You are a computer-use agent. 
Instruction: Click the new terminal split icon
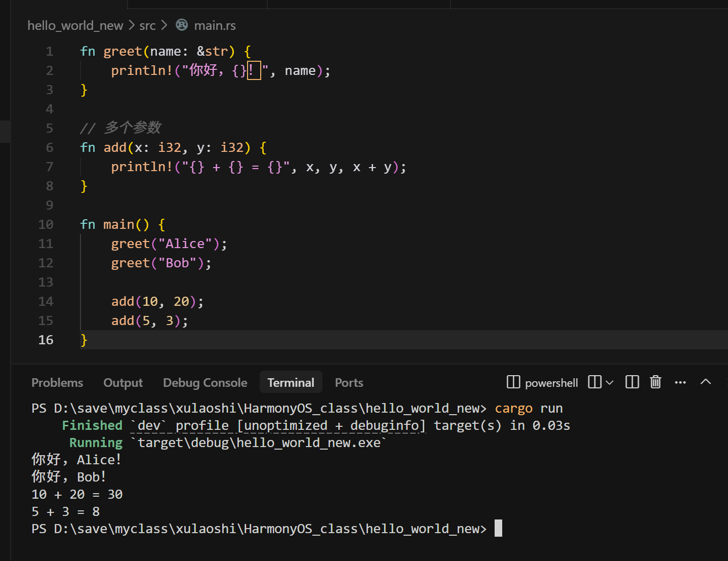pyautogui.click(x=595, y=382)
